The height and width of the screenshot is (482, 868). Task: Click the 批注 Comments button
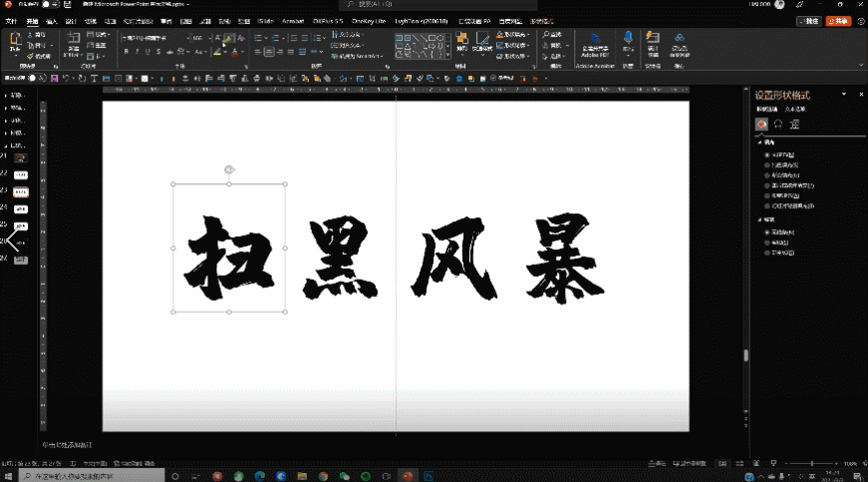pyautogui.click(x=809, y=21)
